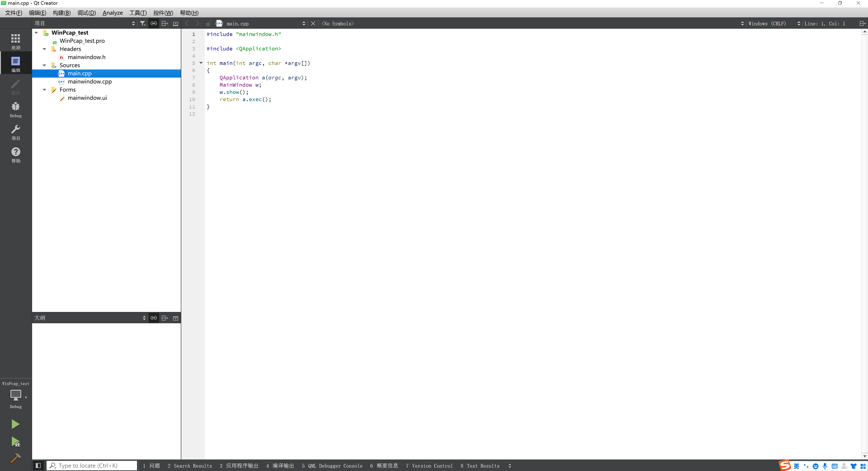
Task: Toggle synchronize with editor link icon
Action: coord(154,23)
